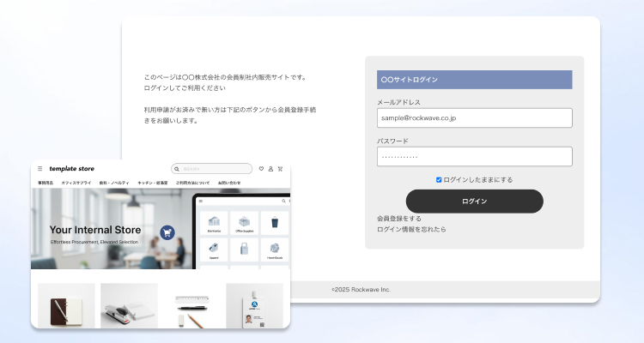Select the brown notebook product thumbnail
Viewport: 644px width, 343px height.
click(66, 306)
